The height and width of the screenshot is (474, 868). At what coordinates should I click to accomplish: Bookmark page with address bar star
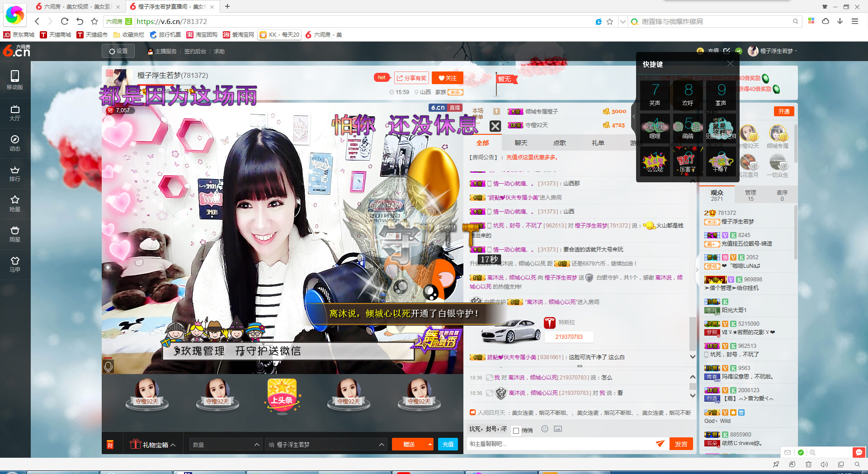click(610, 21)
